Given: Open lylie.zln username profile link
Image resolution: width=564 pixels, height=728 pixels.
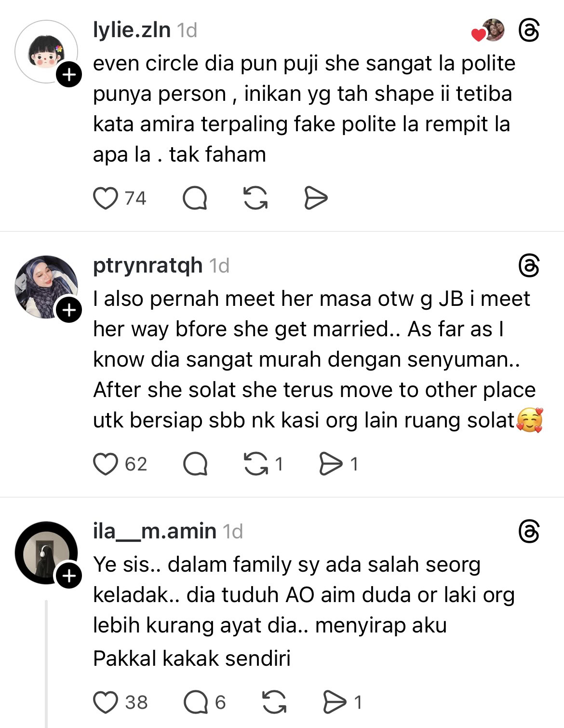Looking at the screenshot, I should 132,30.
